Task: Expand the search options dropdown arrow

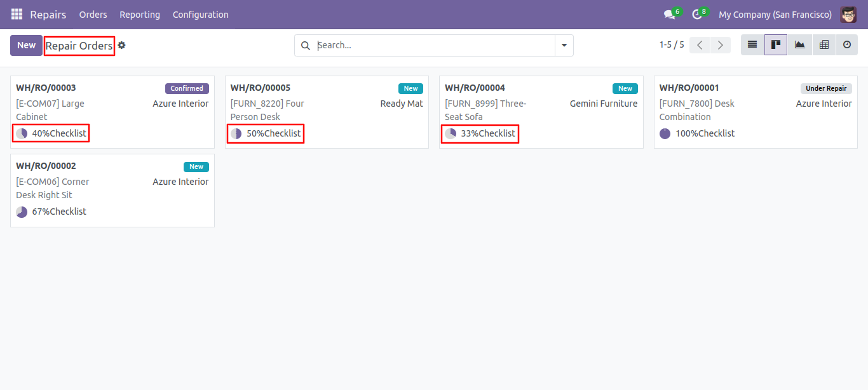Action: [x=564, y=46]
